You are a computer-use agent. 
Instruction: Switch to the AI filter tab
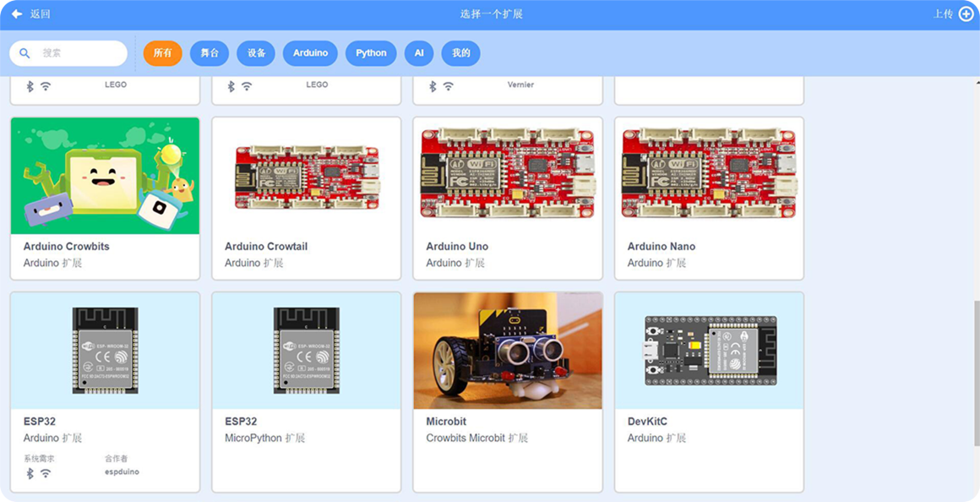(419, 53)
